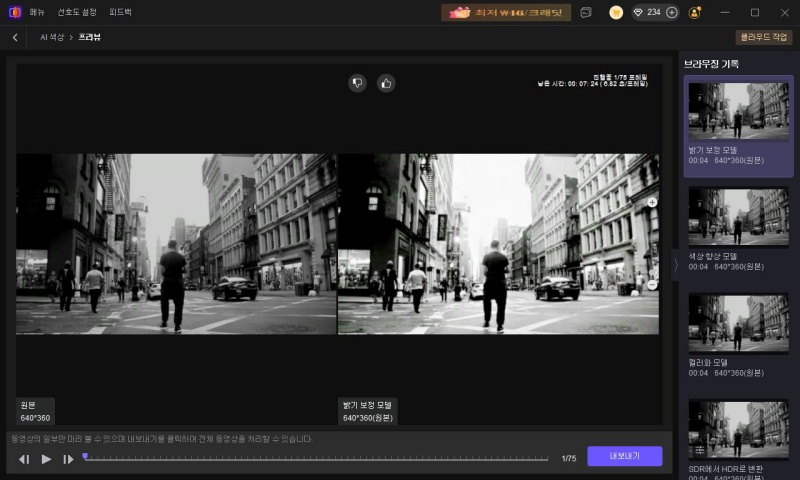Zoom out on the preview image
Image resolution: width=800 pixels, height=480 pixels.
[652, 285]
